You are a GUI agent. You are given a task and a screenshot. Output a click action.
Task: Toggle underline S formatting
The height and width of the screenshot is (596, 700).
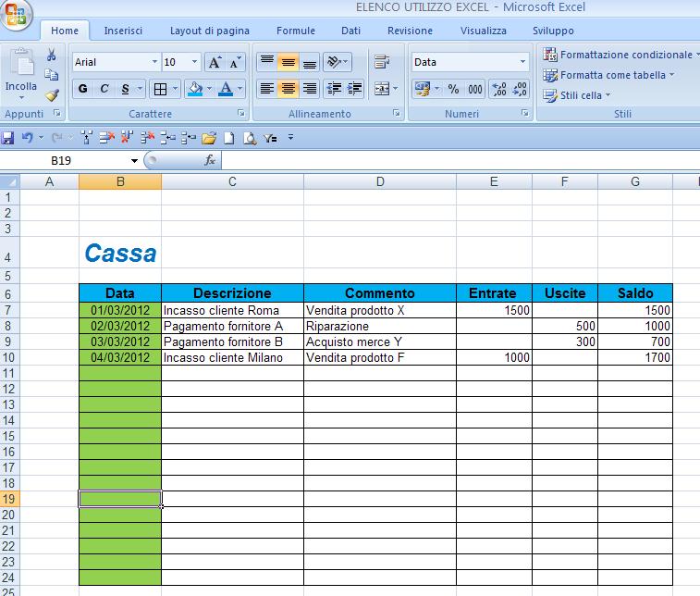coord(126,89)
